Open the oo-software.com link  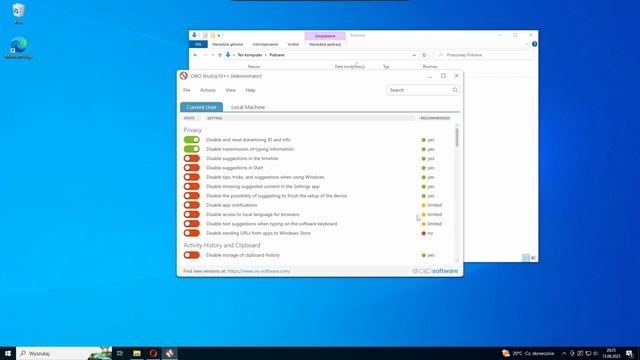point(259,271)
